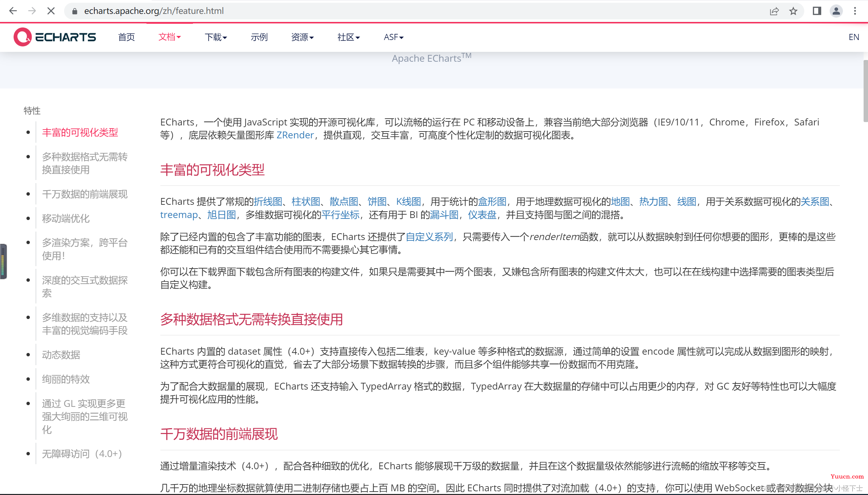This screenshot has width=868, height=495.
Task: Open the 漏斗图 link
Action: click(444, 215)
